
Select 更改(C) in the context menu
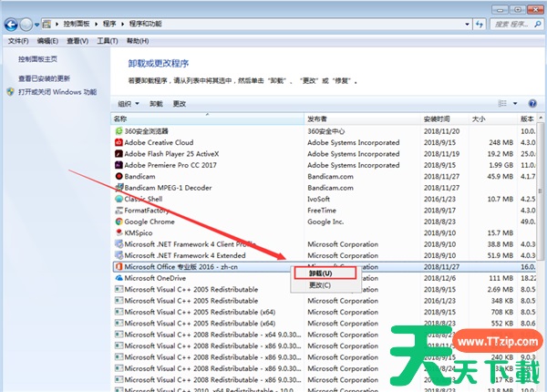point(320,285)
